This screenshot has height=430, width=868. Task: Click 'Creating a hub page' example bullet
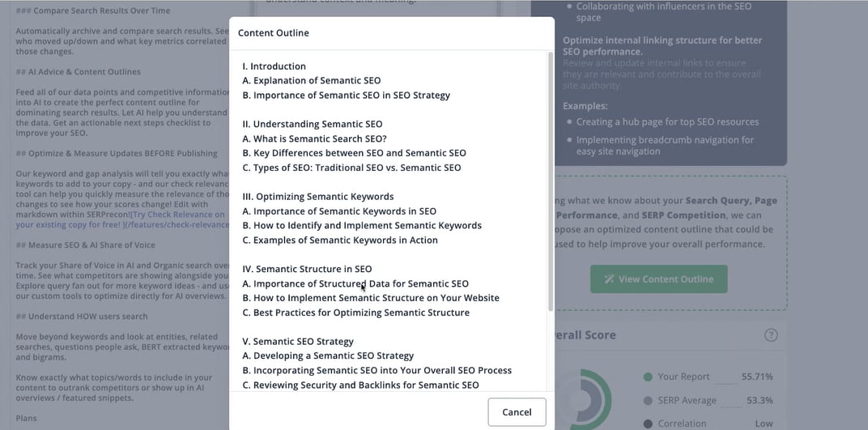[x=667, y=122]
